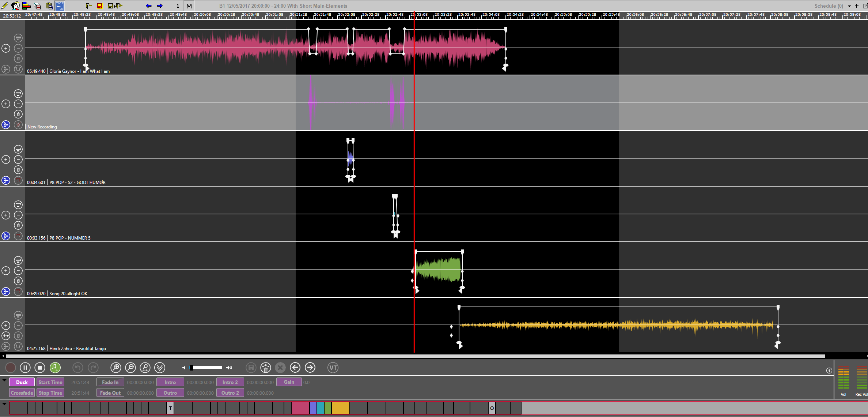Viewport: 868px width, 417px height.
Task: Collapse the bottom element strip expander
Action: [x=4, y=404]
